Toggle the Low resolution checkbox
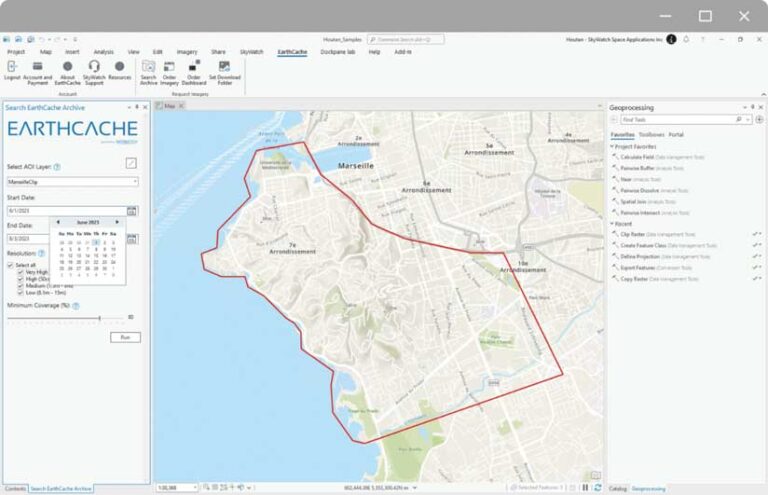The height and width of the screenshot is (495, 768). tap(21, 293)
